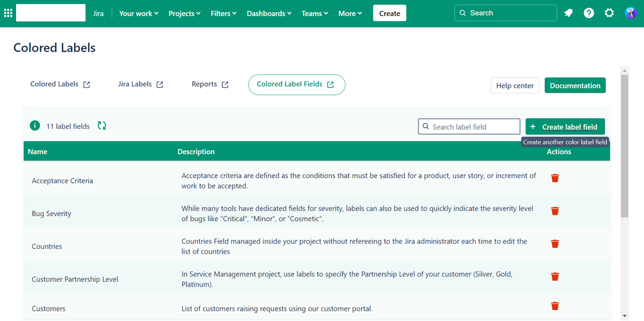
Task: Click the magnifier icon in Search label field
Action: click(x=425, y=126)
